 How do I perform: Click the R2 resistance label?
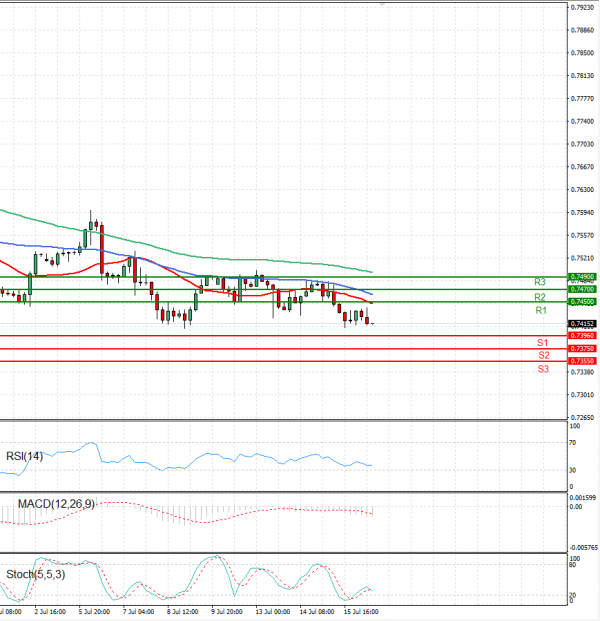click(540, 297)
